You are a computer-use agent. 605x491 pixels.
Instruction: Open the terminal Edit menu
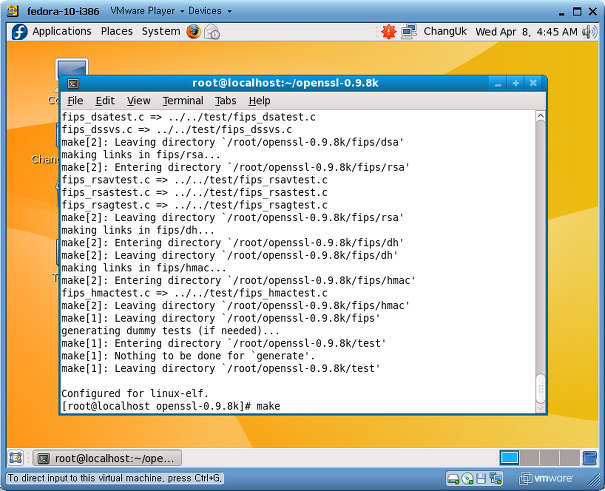[105, 101]
